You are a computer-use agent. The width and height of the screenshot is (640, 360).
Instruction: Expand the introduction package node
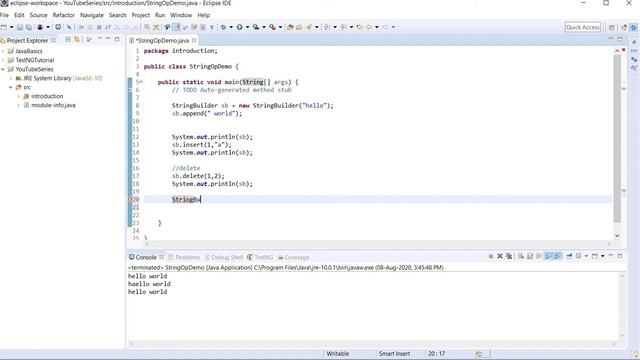[18, 96]
